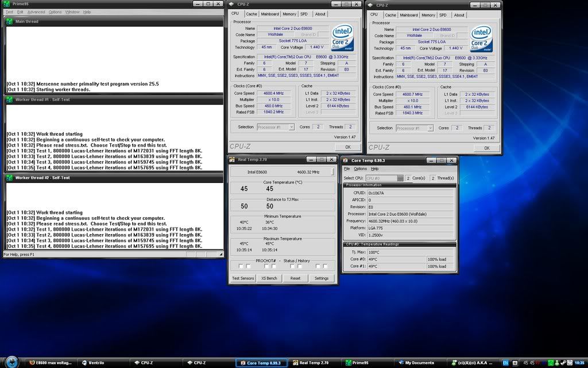Click the Firefox E8600 max voltage taskbar button

[x=53, y=363]
